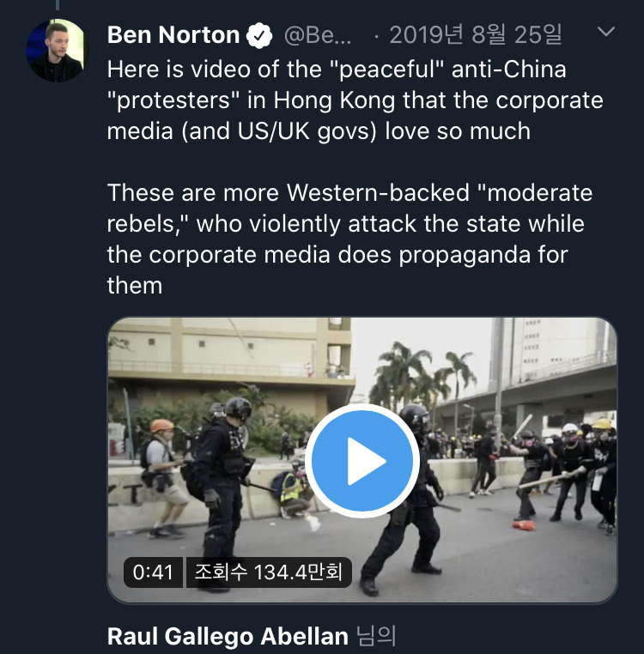Open the 2019년 8월 25일 timestamp
The width and height of the screenshot is (644, 654).
(475, 35)
